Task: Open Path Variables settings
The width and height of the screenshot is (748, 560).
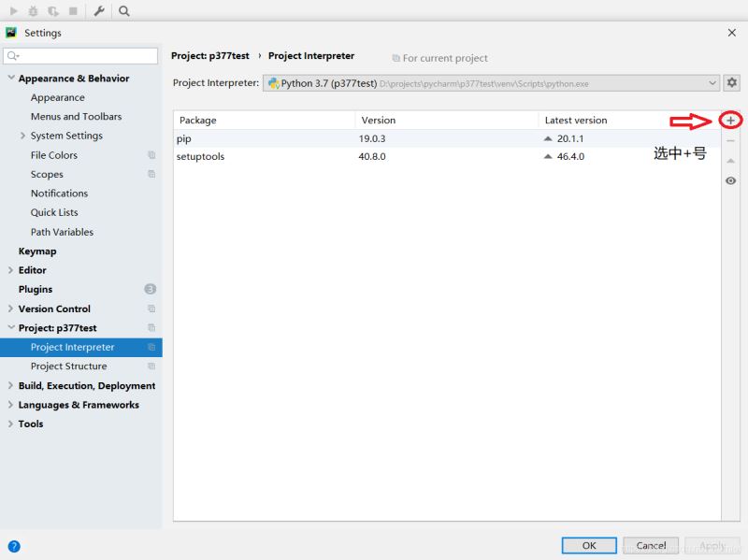Action: click(x=62, y=232)
